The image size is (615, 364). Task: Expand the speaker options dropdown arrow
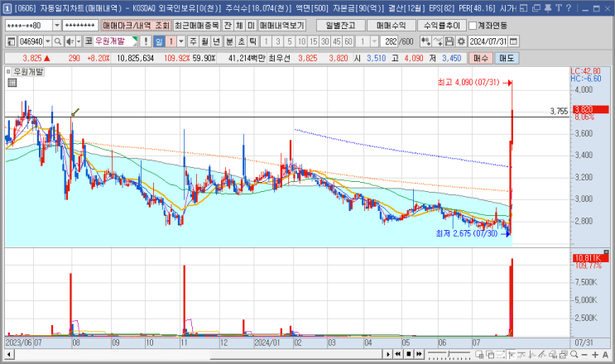pyautogui.click(x=79, y=41)
